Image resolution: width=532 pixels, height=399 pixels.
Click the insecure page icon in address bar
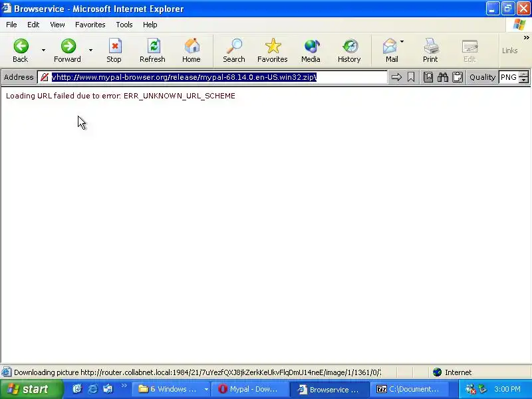coord(45,77)
